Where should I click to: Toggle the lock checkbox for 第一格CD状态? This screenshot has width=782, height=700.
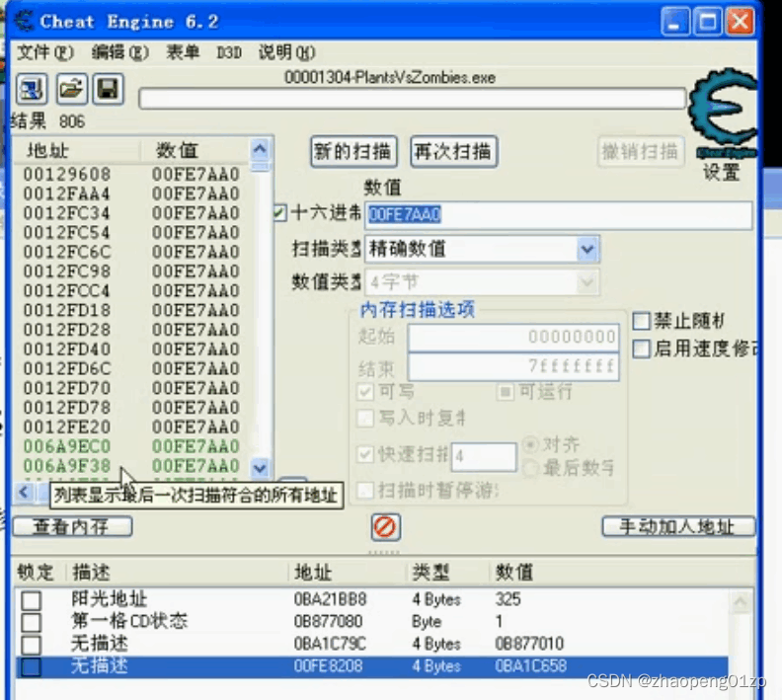[31, 622]
